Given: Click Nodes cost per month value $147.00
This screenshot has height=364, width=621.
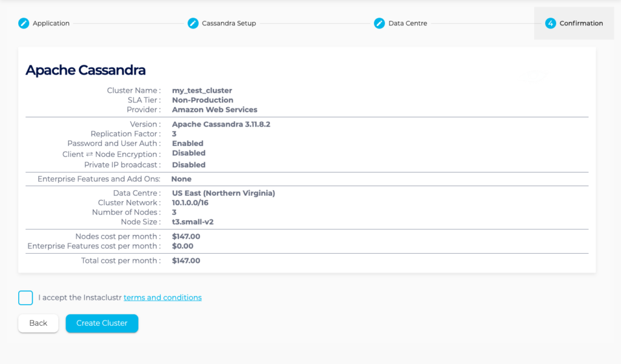Looking at the screenshot, I should (x=186, y=237).
